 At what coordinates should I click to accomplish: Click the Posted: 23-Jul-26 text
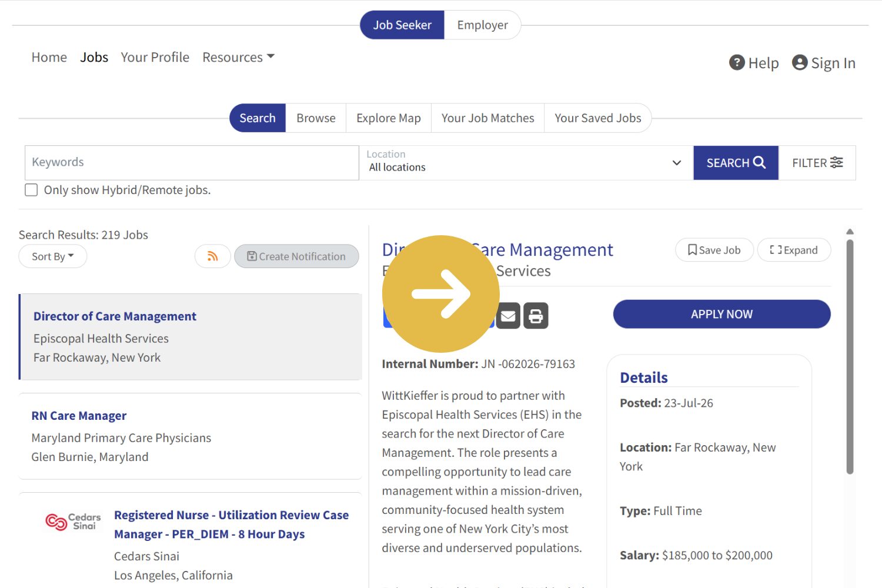pos(667,403)
